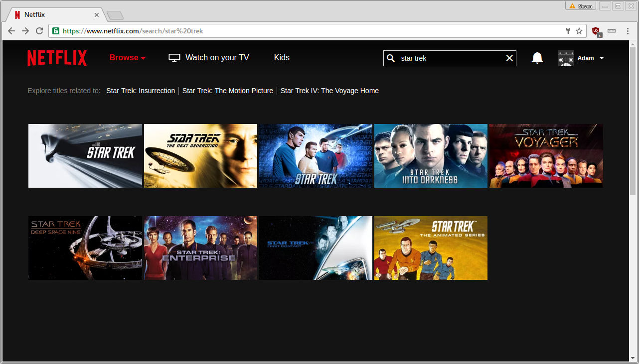Expand the Adam profile dropdown arrow
The width and height of the screenshot is (639, 364).
[602, 58]
